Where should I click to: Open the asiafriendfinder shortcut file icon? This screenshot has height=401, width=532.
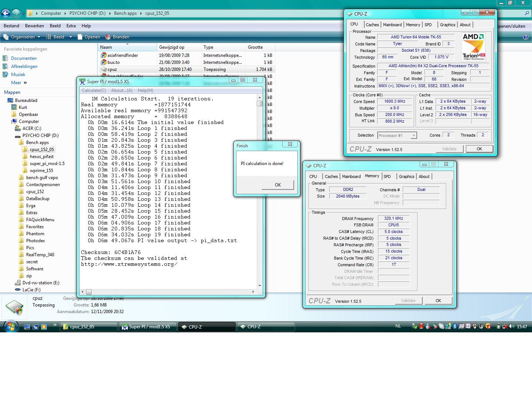click(103, 55)
